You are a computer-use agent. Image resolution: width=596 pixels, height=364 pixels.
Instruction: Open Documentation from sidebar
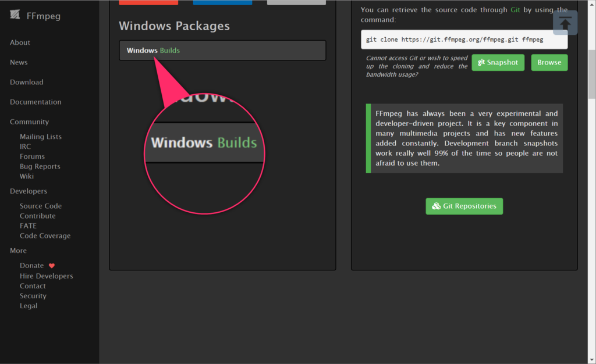pyautogui.click(x=36, y=102)
